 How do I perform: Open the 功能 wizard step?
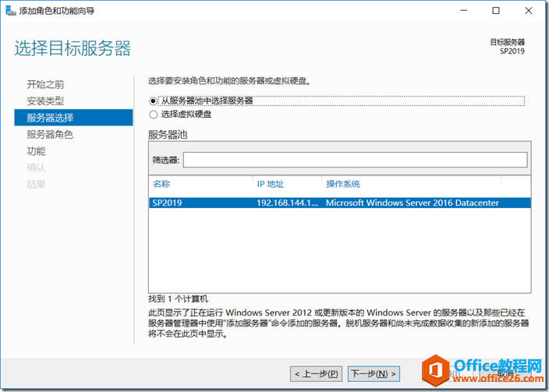coord(37,151)
